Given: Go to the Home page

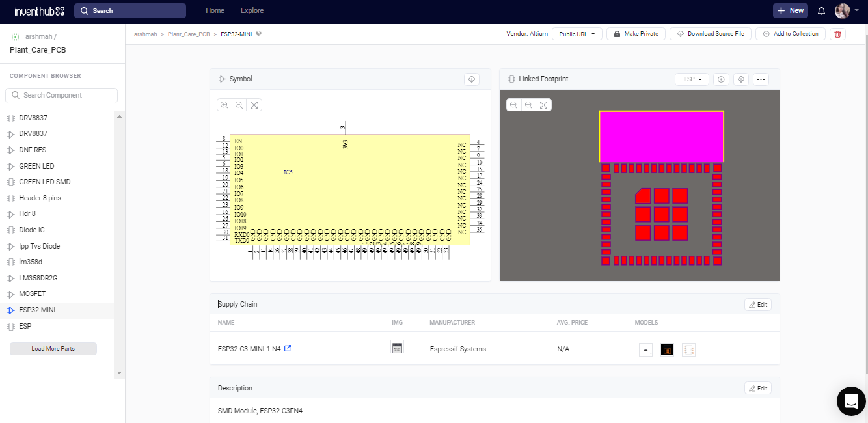Looking at the screenshot, I should click(x=215, y=10).
